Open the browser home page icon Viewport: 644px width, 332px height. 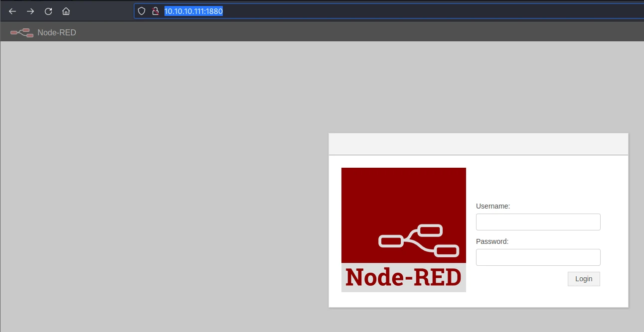click(66, 11)
